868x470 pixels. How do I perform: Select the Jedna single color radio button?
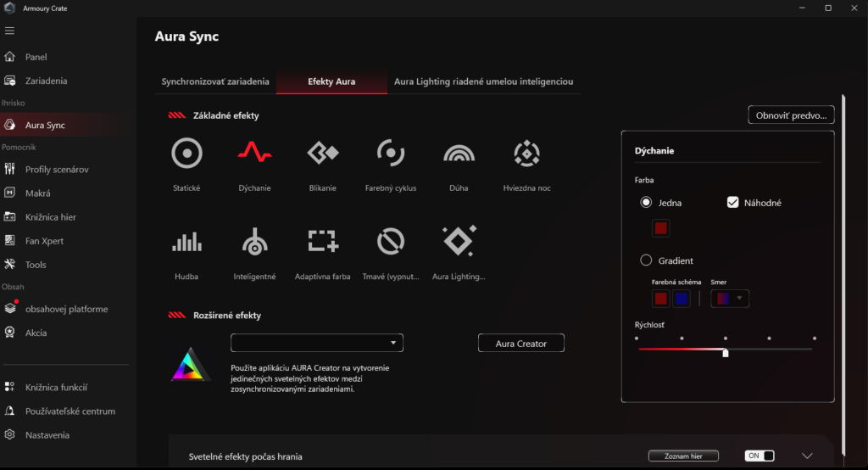tap(645, 202)
